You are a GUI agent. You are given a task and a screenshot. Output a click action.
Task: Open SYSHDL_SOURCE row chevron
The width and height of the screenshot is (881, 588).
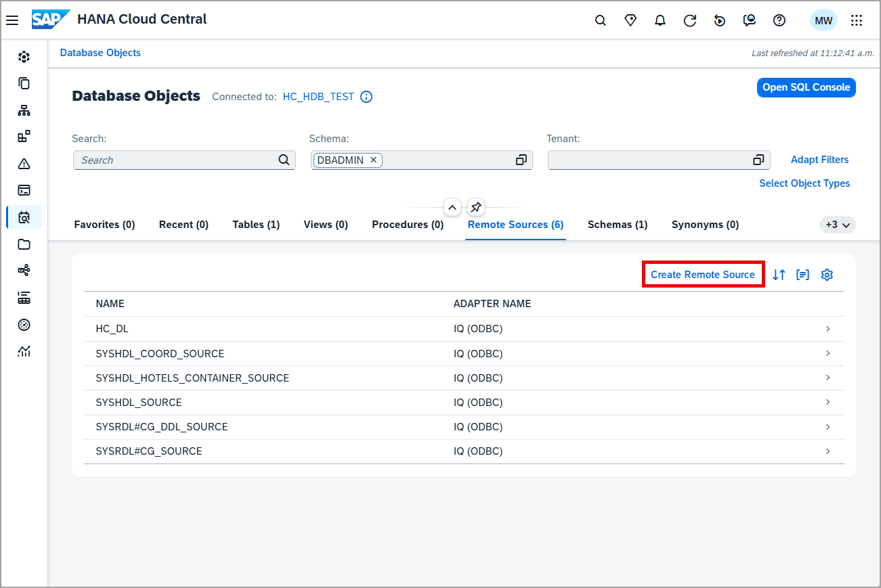click(828, 402)
